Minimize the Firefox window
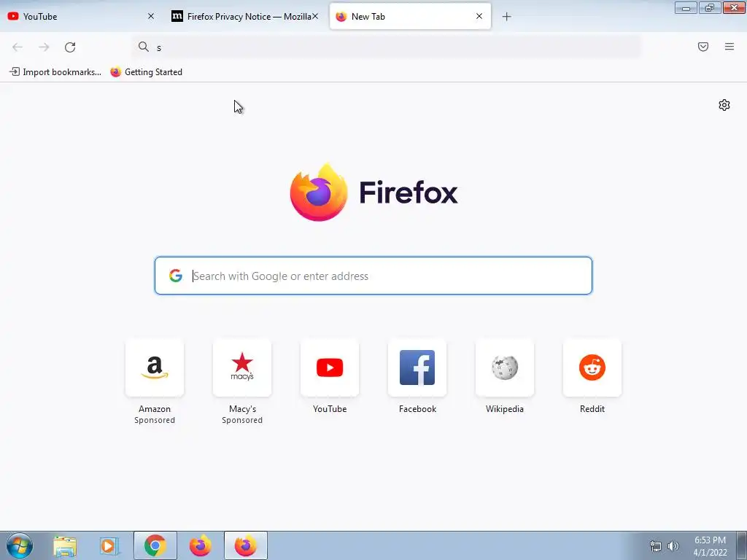This screenshot has width=747, height=560. (686, 7)
